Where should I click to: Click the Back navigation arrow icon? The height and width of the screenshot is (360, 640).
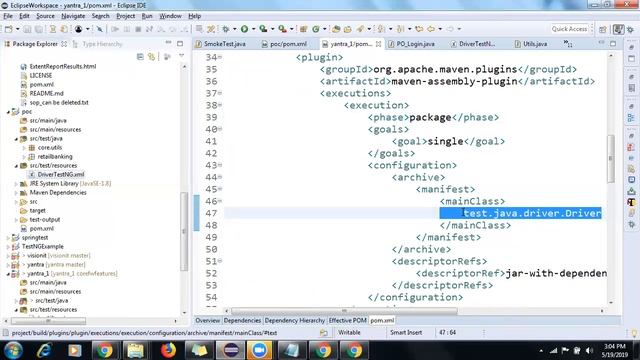coord(431,29)
